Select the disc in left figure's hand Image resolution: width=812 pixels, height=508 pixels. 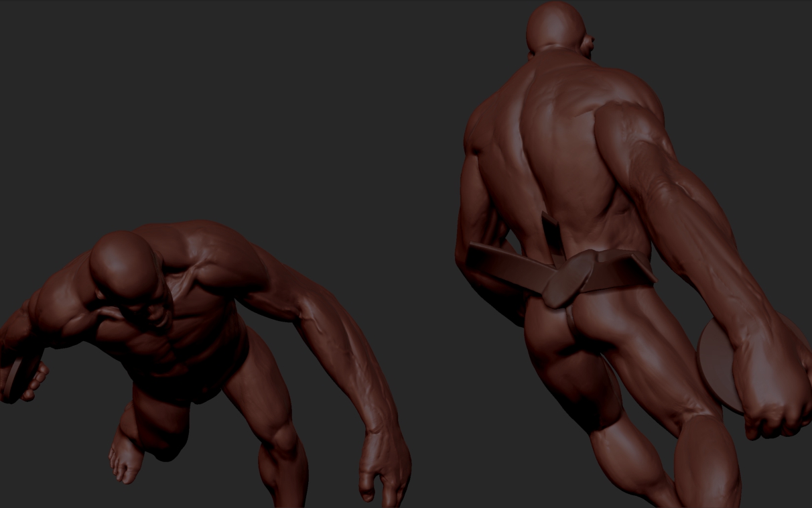point(13,379)
